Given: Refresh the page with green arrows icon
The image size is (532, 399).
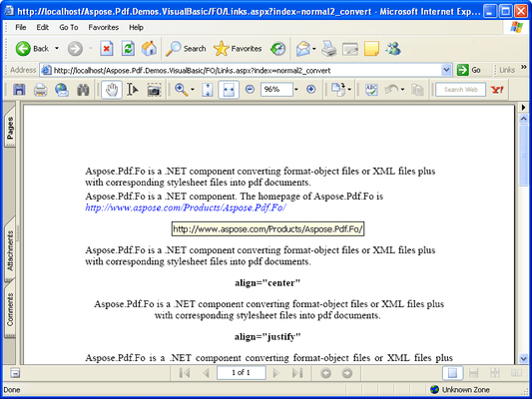Looking at the screenshot, I should coord(128,49).
